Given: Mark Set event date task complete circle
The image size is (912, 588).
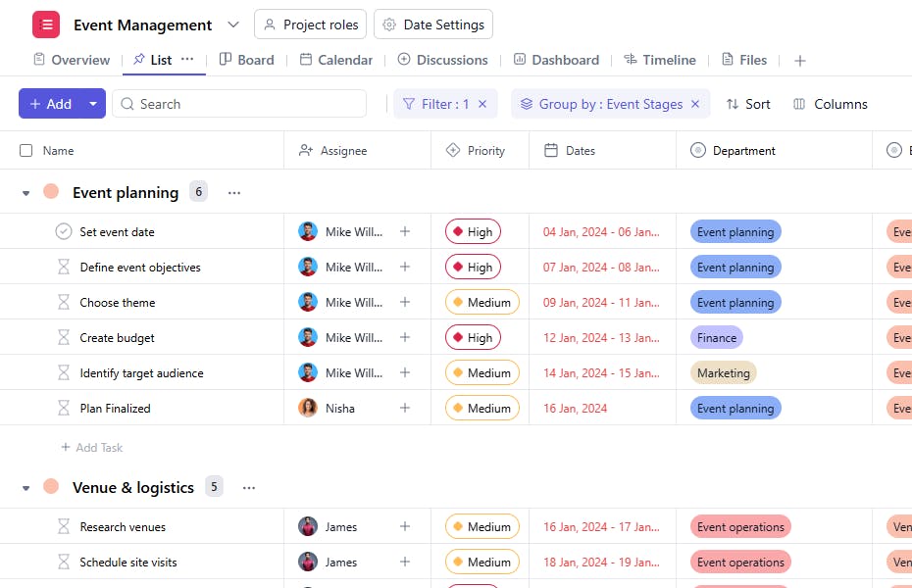Looking at the screenshot, I should point(64,232).
